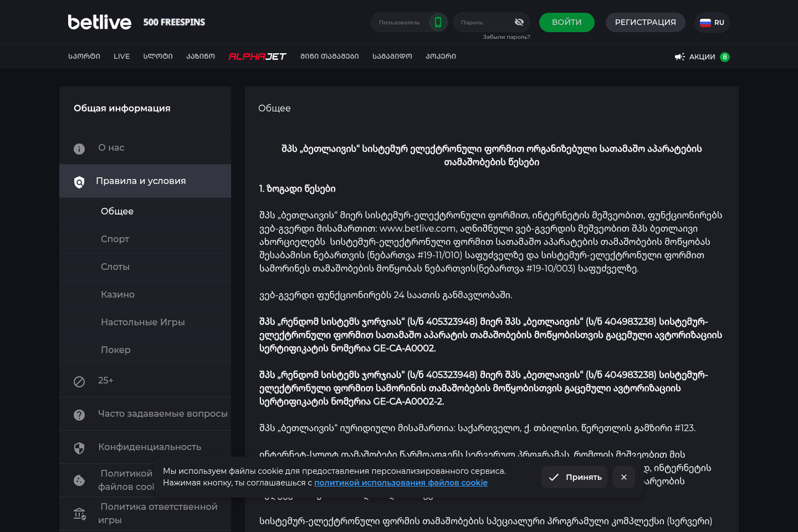The height and width of the screenshot is (532, 798).
Task: Click the megaphone promotions icon
Action: [680, 57]
